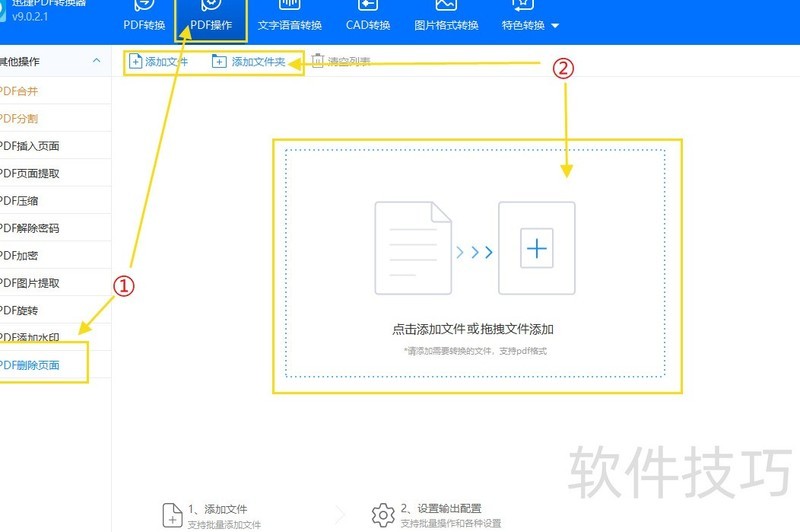Click the 添加文件 button label

[166, 62]
